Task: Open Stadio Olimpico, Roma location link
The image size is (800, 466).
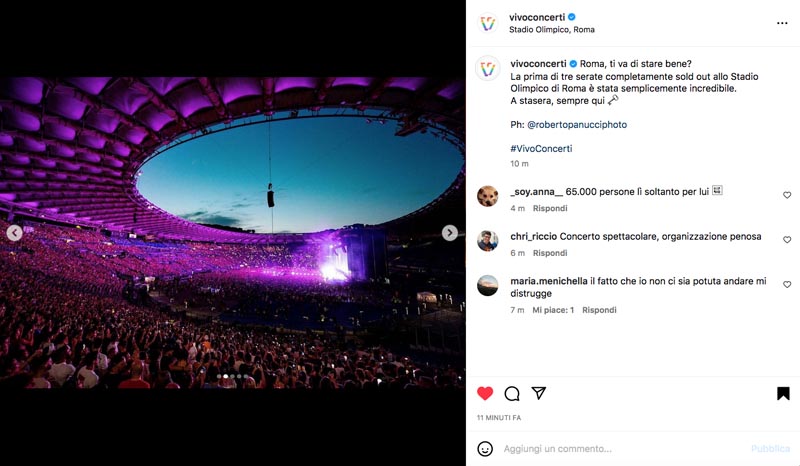Action: (552, 30)
